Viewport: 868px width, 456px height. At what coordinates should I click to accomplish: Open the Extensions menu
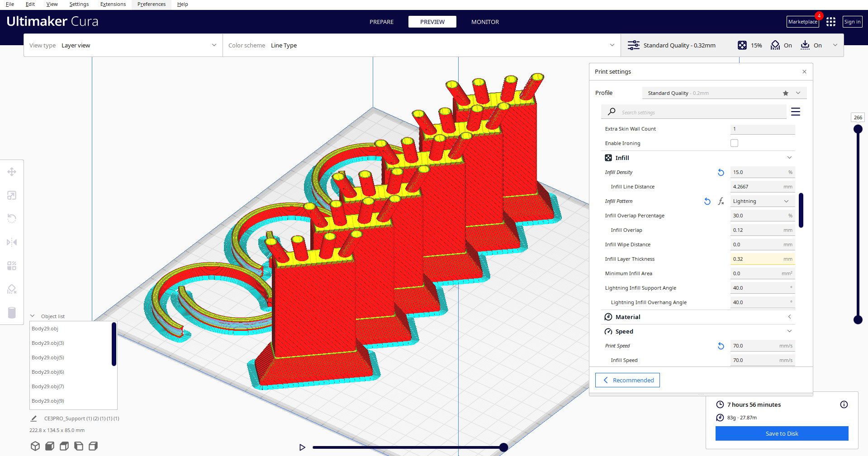coord(113,4)
